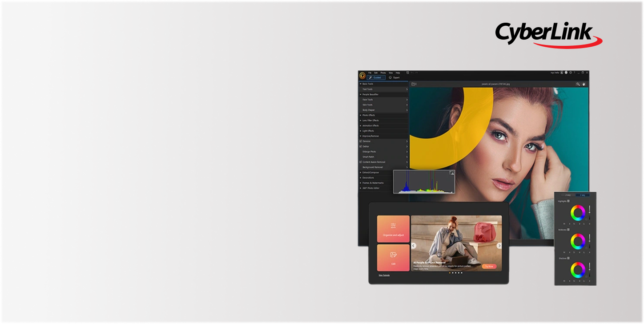Click the PhotoDirector logo icon

[362, 75]
